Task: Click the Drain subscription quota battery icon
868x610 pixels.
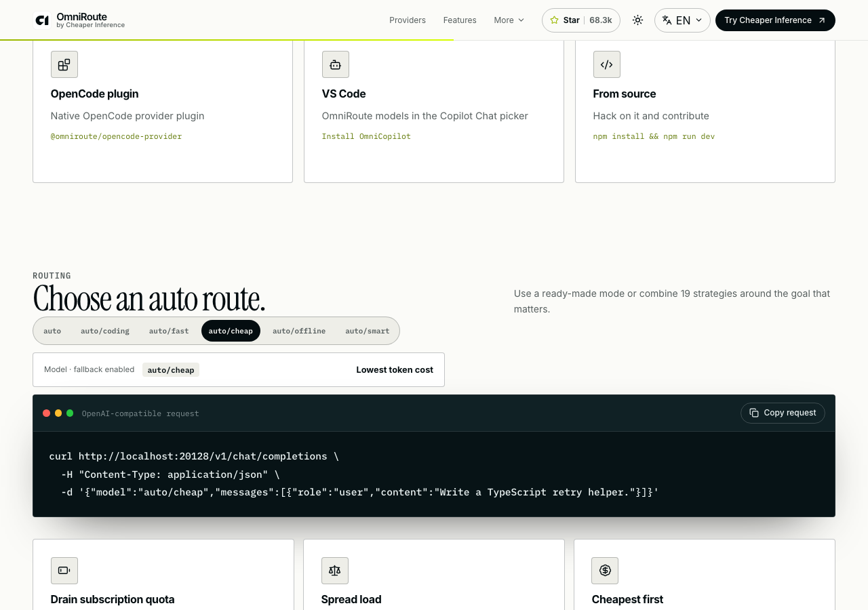Action: tap(64, 571)
